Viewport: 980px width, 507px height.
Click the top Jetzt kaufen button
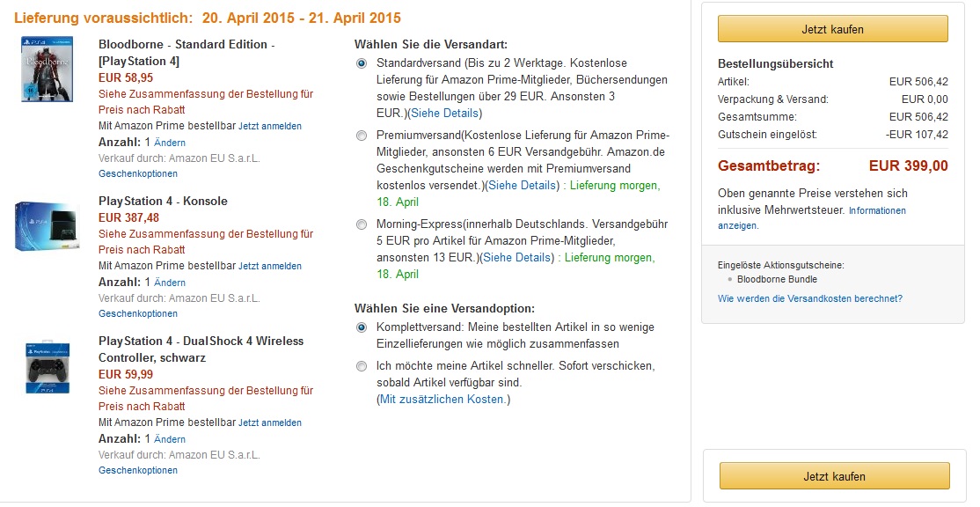coord(832,29)
